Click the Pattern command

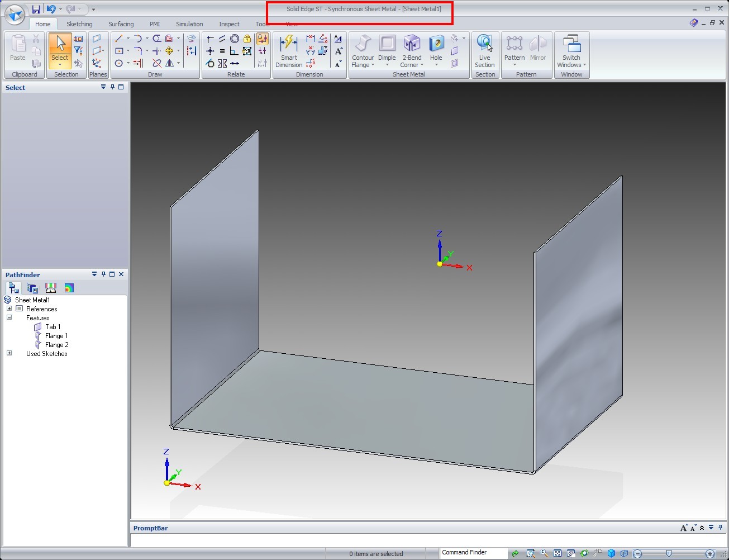pyautogui.click(x=514, y=47)
